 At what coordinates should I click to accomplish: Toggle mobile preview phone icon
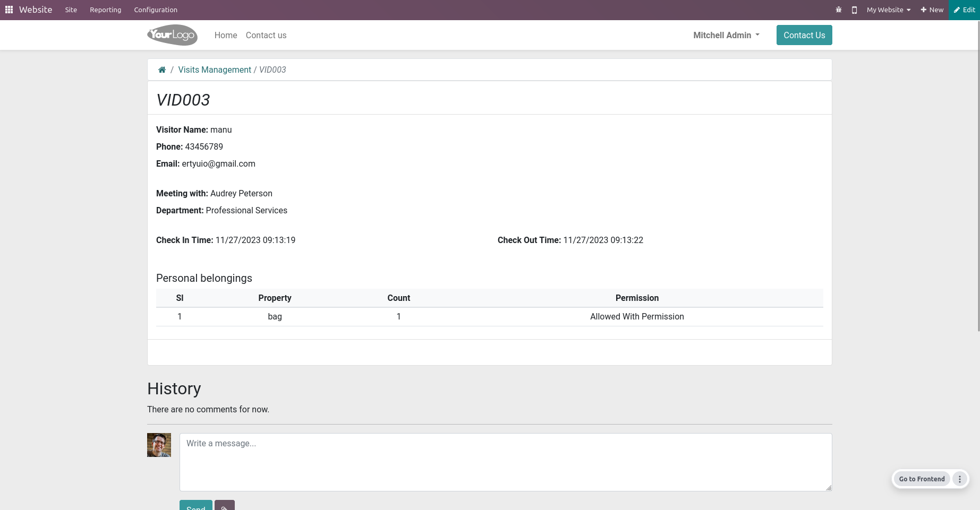pos(854,10)
